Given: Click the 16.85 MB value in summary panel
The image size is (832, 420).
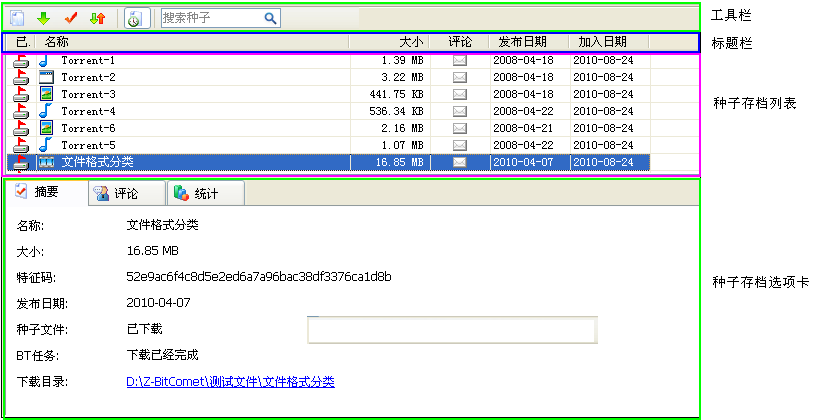Looking at the screenshot, I should (x=152, y=250).
